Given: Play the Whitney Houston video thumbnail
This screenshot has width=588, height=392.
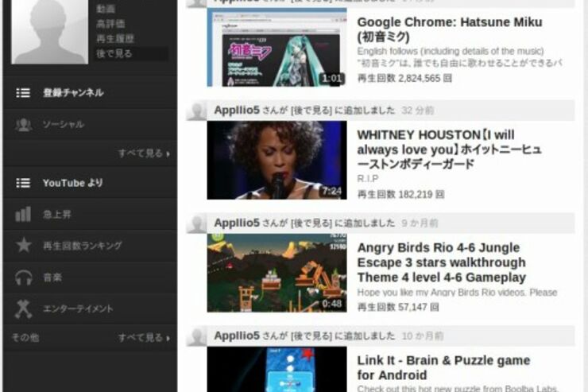Looking at the screenshot, I should pyautogui.click(x=277, y=160).
